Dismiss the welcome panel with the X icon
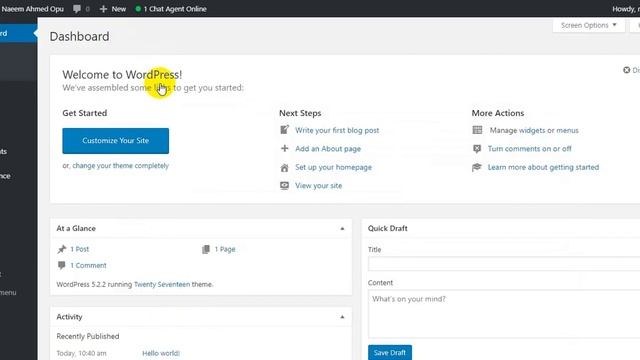This screenshot has height=360, width=640. 627,70
